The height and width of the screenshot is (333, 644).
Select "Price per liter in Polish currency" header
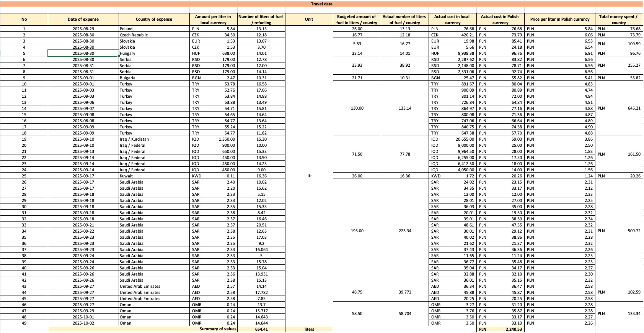point(559,20)
